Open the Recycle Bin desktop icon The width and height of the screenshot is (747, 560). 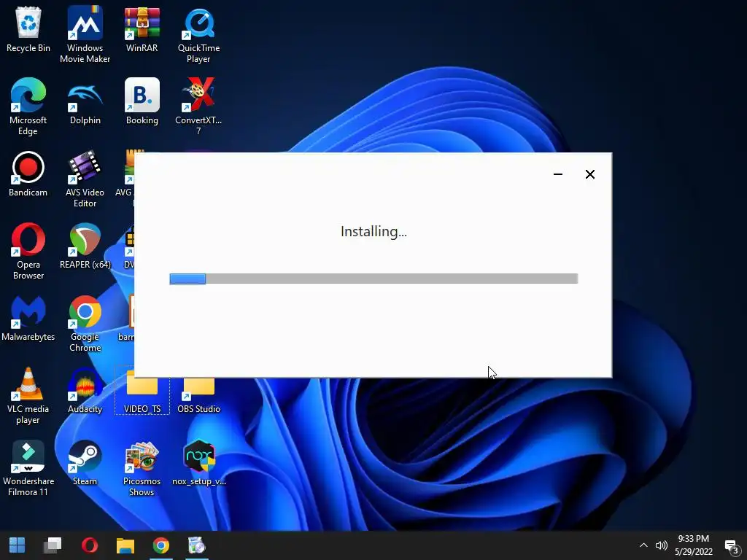point(28,29)
